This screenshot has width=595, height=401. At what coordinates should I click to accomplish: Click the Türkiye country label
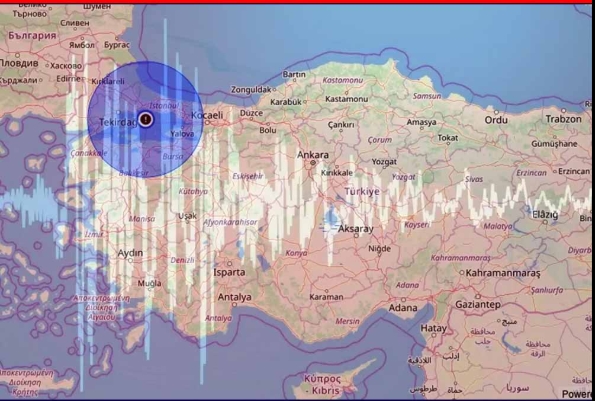pyautogui.click(x=362, y=191)
